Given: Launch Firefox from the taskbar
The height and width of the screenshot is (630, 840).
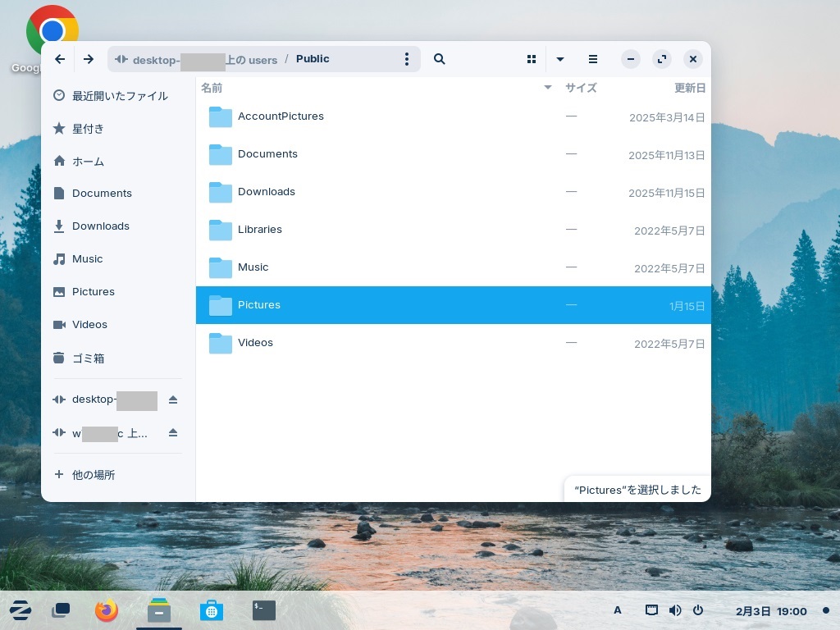Looking at the screenshot, I should [107, 610].
